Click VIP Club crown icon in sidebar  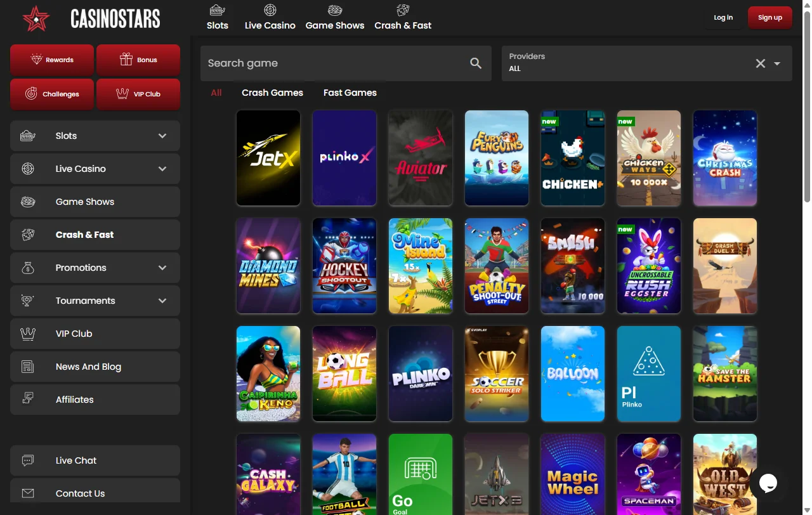point(27,334)
